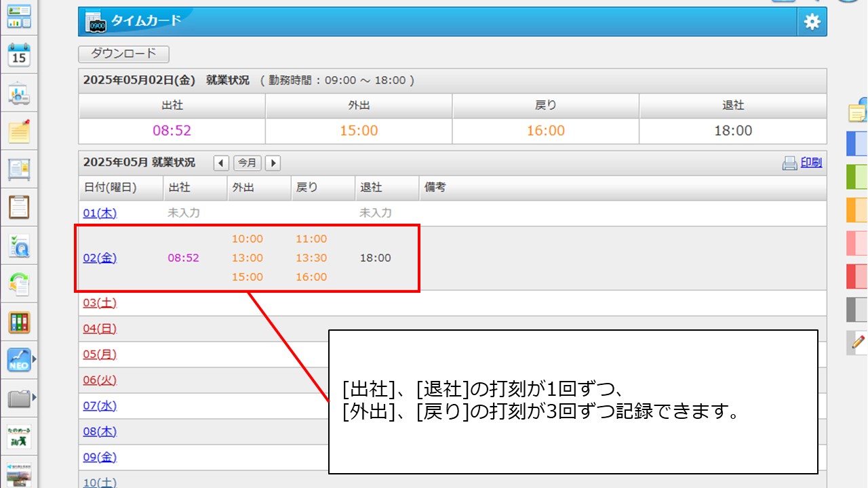Open the timecard settings gear
The image size is (868, 488).
click(812, 22)
